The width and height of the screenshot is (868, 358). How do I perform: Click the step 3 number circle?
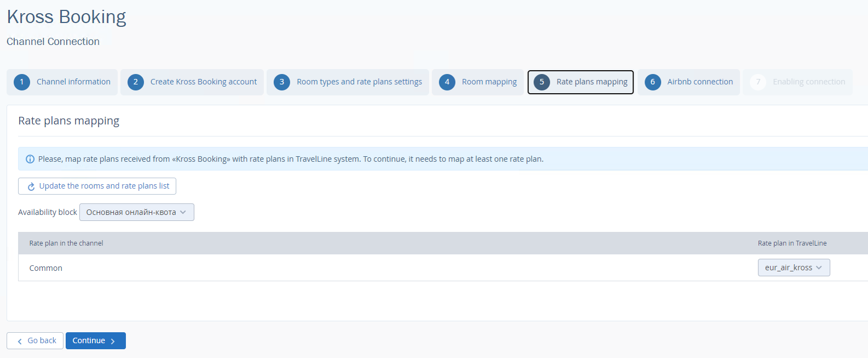pyautogui.click(x=282, y=82)
